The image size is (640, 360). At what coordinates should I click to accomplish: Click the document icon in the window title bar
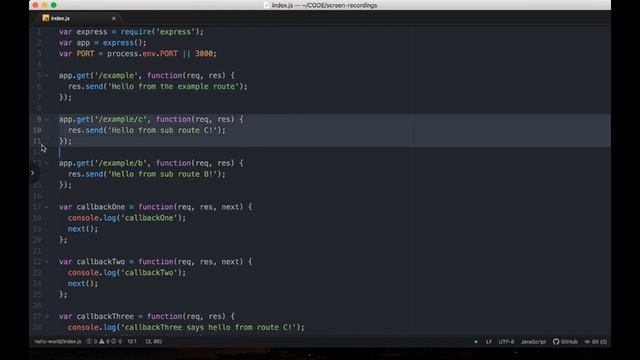267,5
